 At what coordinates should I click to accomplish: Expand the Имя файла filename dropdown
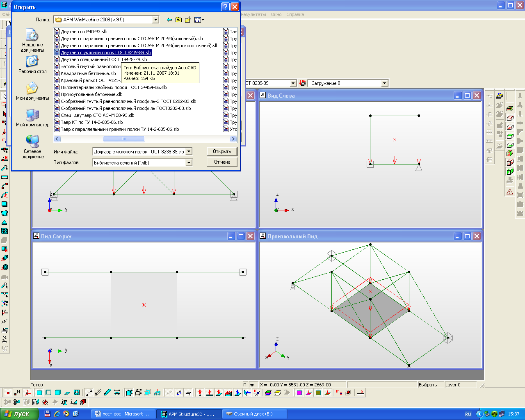[x=189, y=151]
